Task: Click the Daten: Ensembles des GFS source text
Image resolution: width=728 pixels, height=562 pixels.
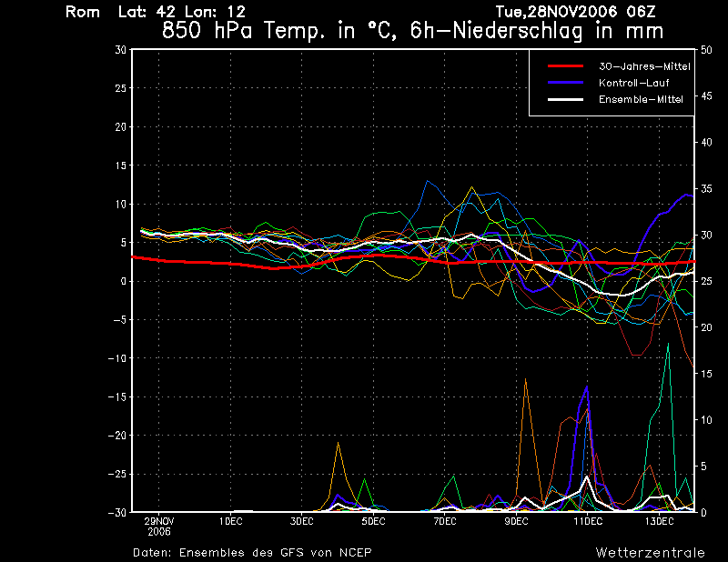Action: pos(252,552)
